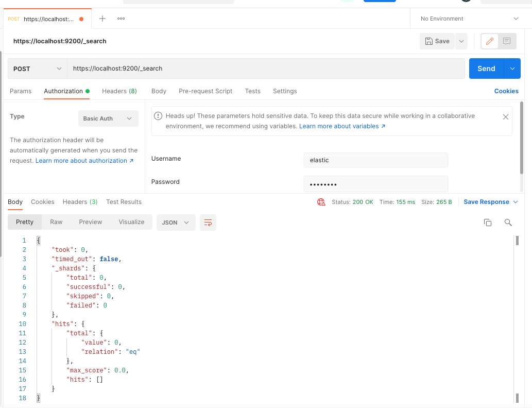The width and height of the screenshot is (532, 410).
Task: Switch to the Headers (8) tab
Action: 119,91
